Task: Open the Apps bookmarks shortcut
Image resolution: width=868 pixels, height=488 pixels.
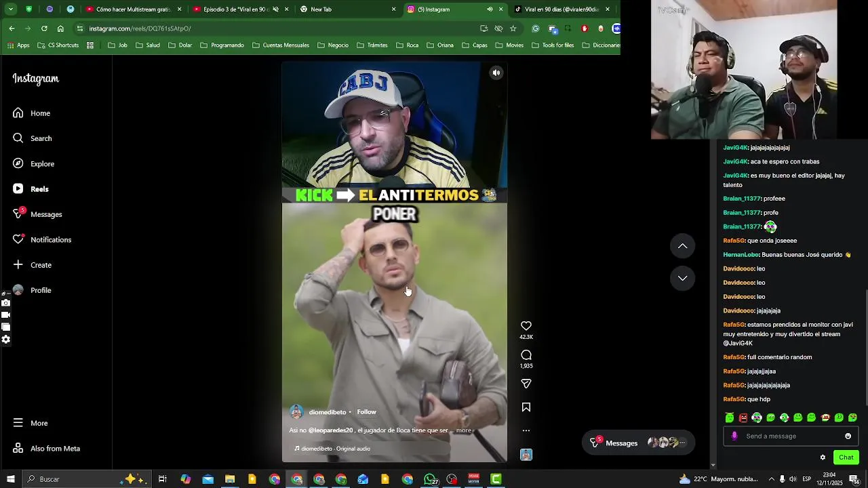Action: tap(18, 45)
